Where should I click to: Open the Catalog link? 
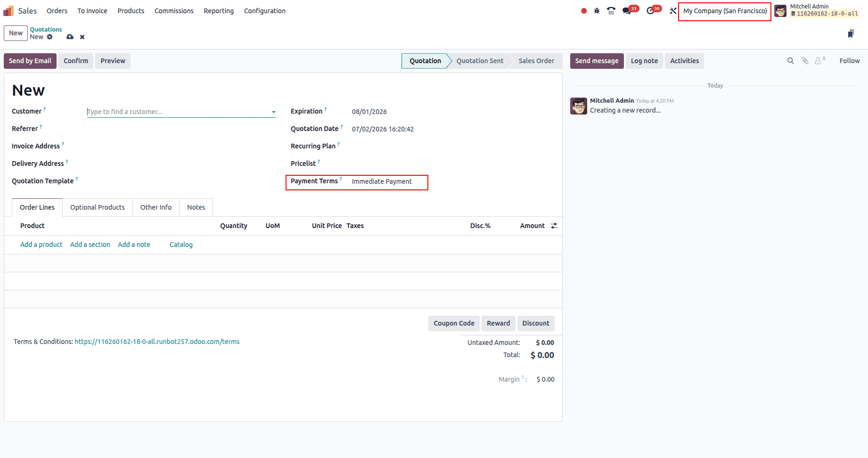click(181, 245)
